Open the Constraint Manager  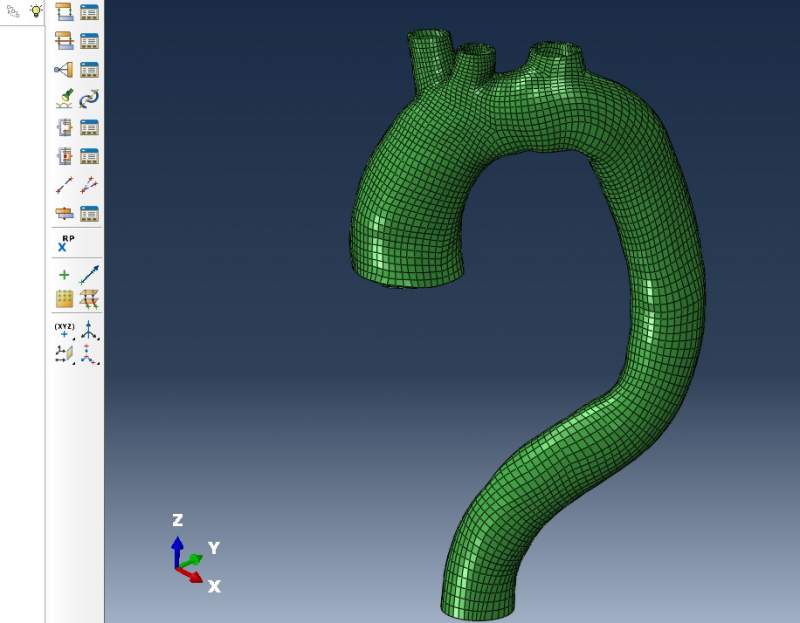89,69
